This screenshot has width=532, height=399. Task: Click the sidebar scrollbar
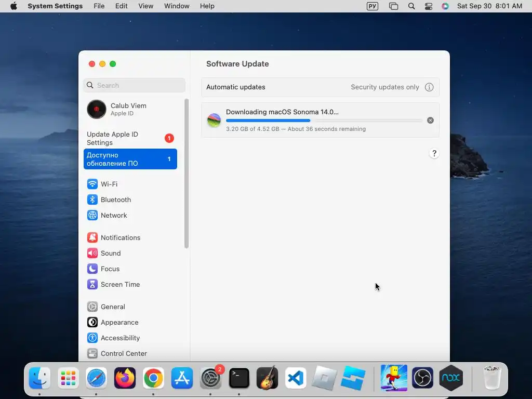tap(187, 174)
